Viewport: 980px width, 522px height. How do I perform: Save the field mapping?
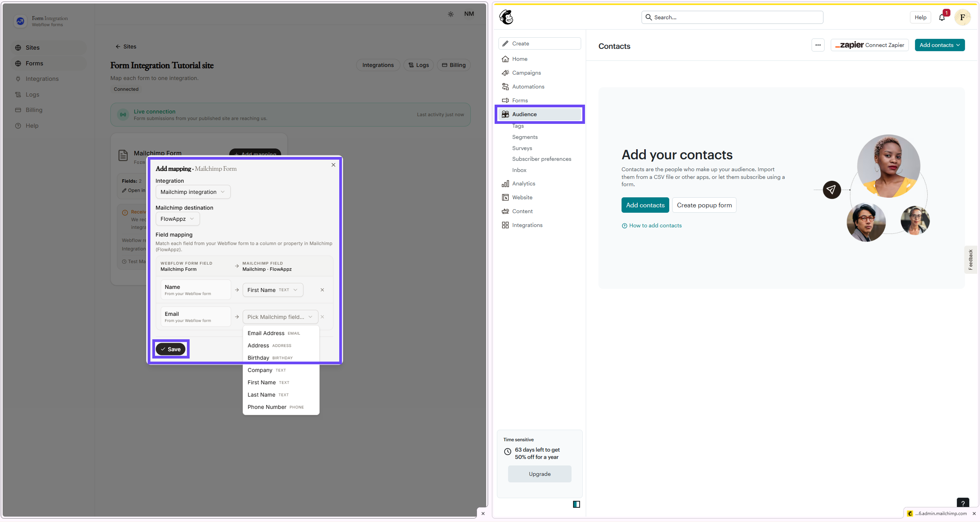coord(170,349)
